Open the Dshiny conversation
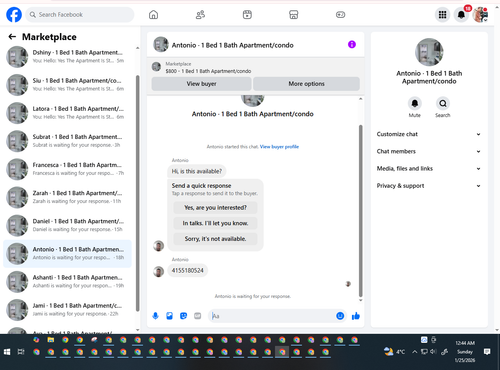 pyautogui.click(x=68, y=57)
